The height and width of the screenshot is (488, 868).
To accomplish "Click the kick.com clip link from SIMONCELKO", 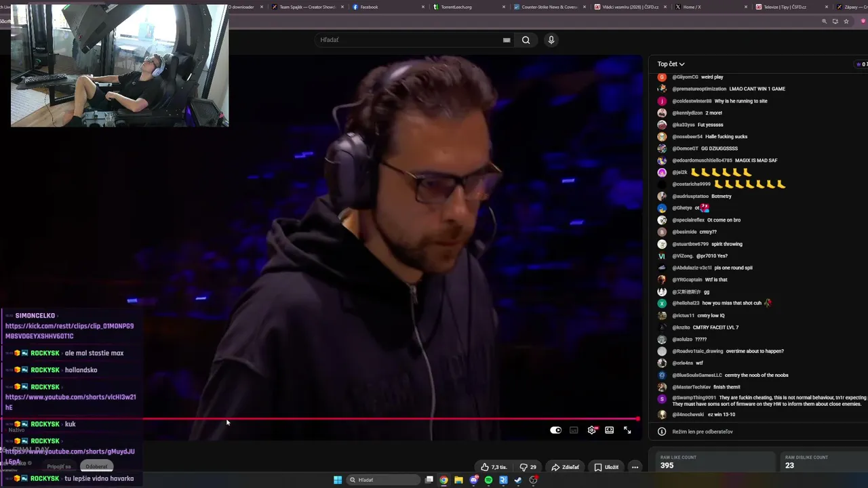I will coord(69,331).
